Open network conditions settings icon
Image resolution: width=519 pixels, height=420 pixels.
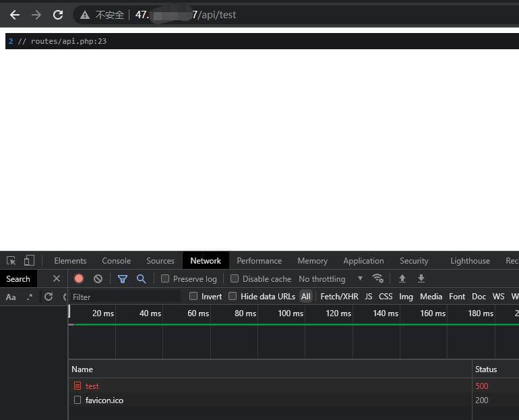[377, 278]
